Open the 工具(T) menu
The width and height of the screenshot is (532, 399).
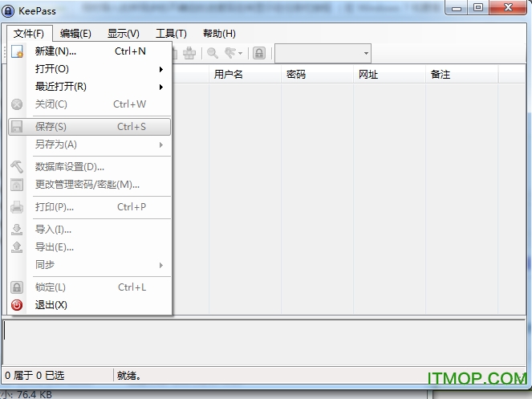172,34
